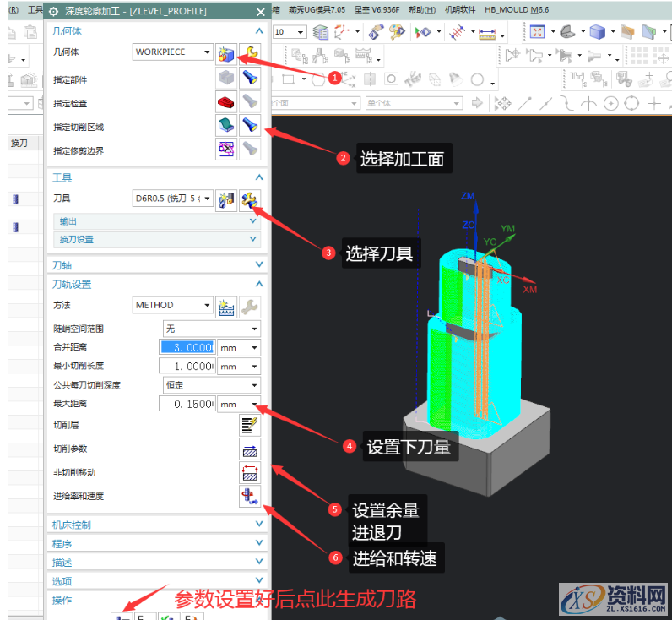The height and width of the screenshot is (620, 672).
Task: Open the 燕壳UG模具7.05 menu
Action: coord(317,9)
